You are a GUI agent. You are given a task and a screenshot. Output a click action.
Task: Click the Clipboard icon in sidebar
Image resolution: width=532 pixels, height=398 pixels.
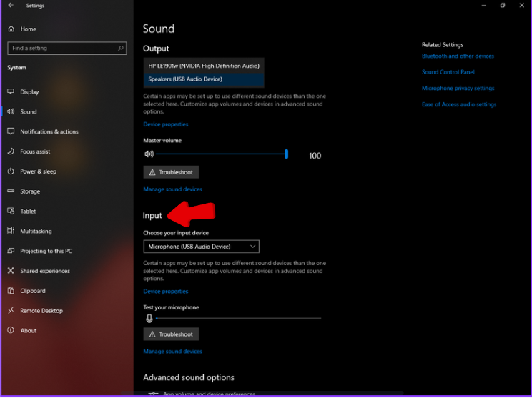tap(11, 291)
